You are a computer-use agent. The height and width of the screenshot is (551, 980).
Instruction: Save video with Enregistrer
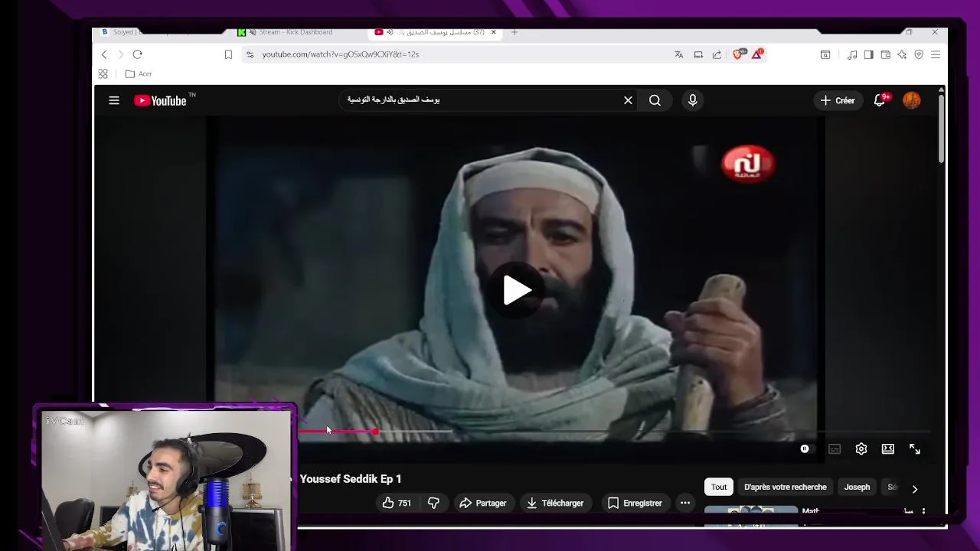click(635, 503)
